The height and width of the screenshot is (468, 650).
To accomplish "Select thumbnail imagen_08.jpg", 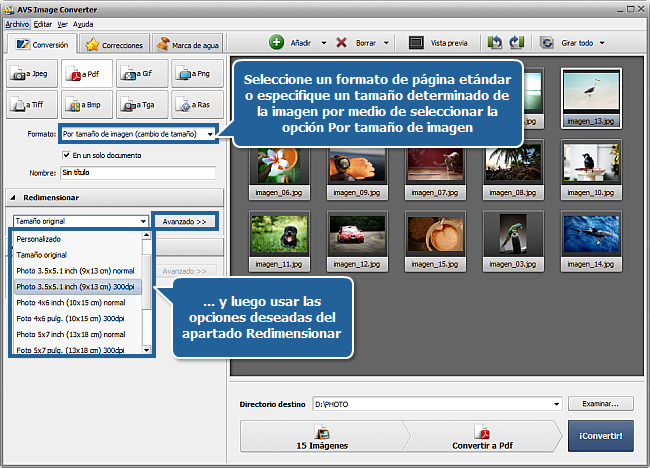I will tap(513, 170).
